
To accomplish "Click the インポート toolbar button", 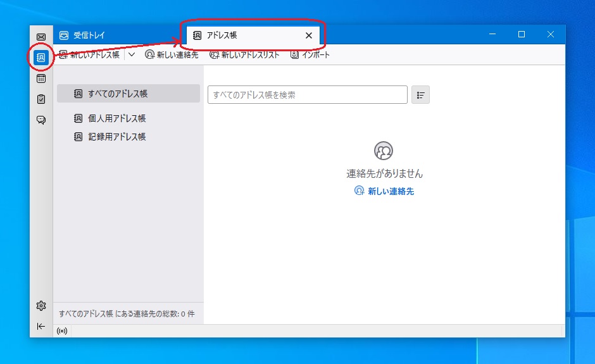I will click(x=310, y=55).
